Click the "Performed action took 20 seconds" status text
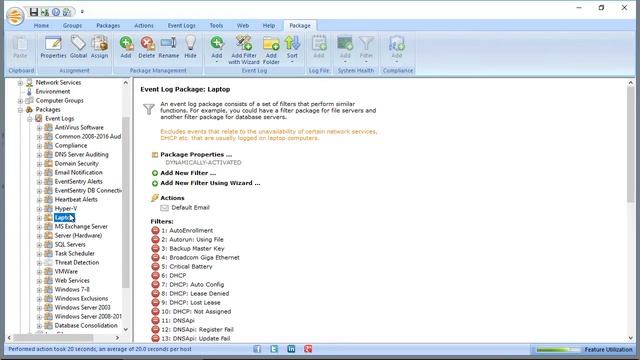Image resolution: width=640 pixels, height=360 pixels. (x=100, y=349)
